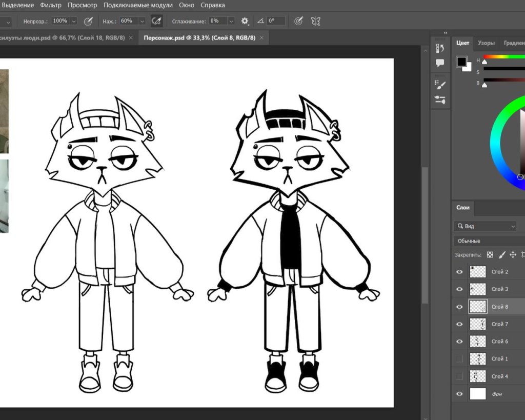Viewport: 525px width, 420px height.
Task: Open the Непрозр. opacity dropdown arrow
Action: [74, 21]
